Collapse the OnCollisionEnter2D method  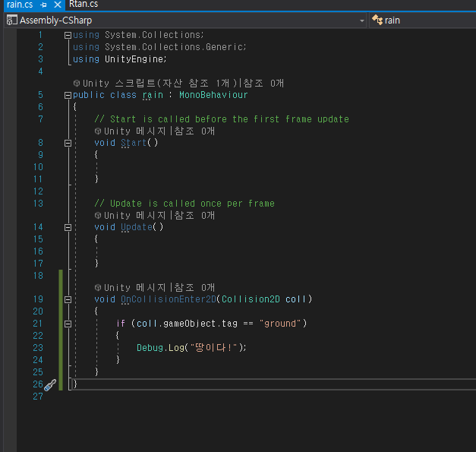point(68,300)
